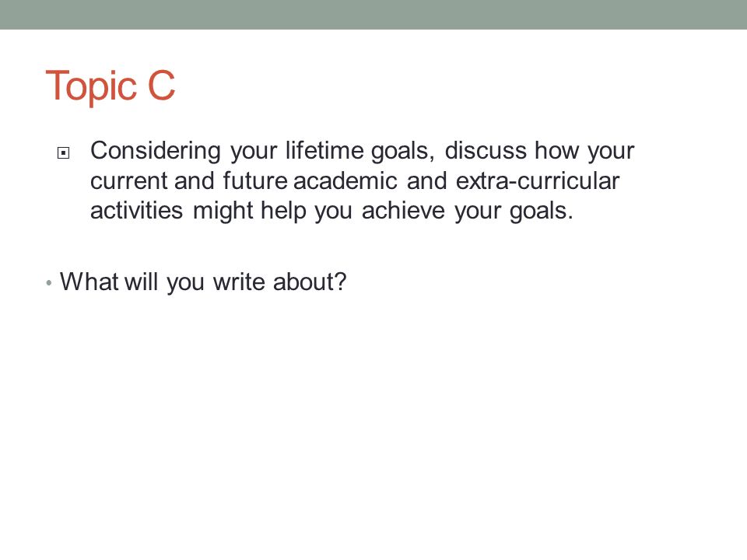Click the 'Topic C' slide title
Image resolution: width=747 pixels, height=560 pixels.
click(x=110, y=86)
